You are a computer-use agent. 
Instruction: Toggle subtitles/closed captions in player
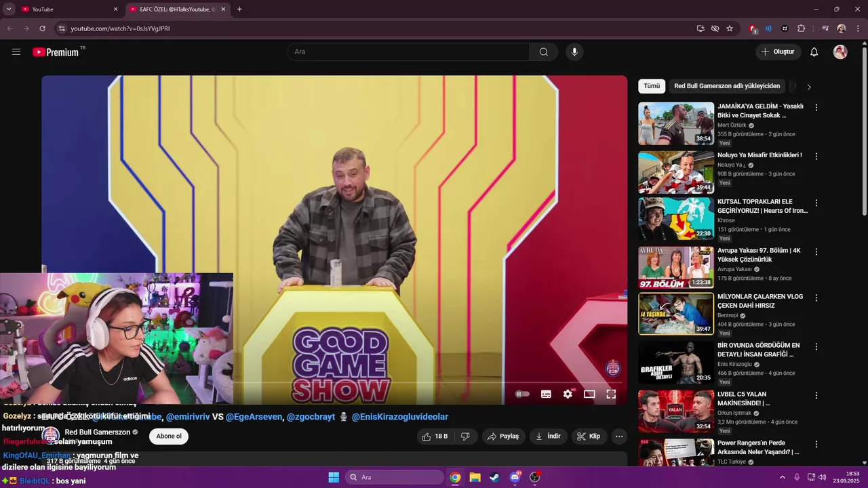(x=546, y=394)
